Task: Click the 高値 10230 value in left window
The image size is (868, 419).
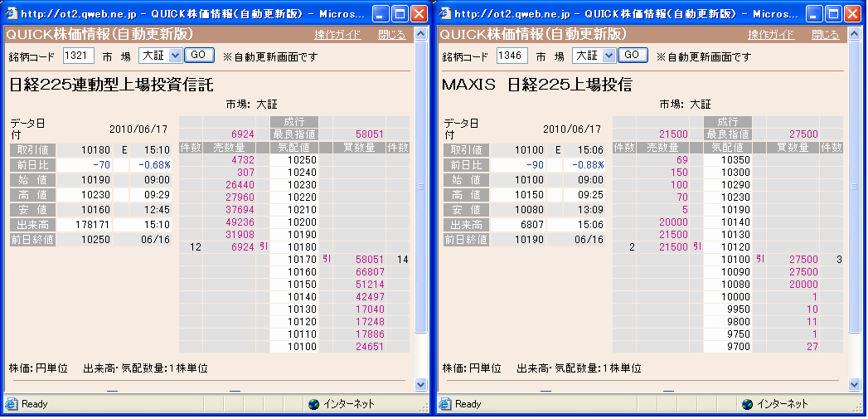Action: point(98,195)
